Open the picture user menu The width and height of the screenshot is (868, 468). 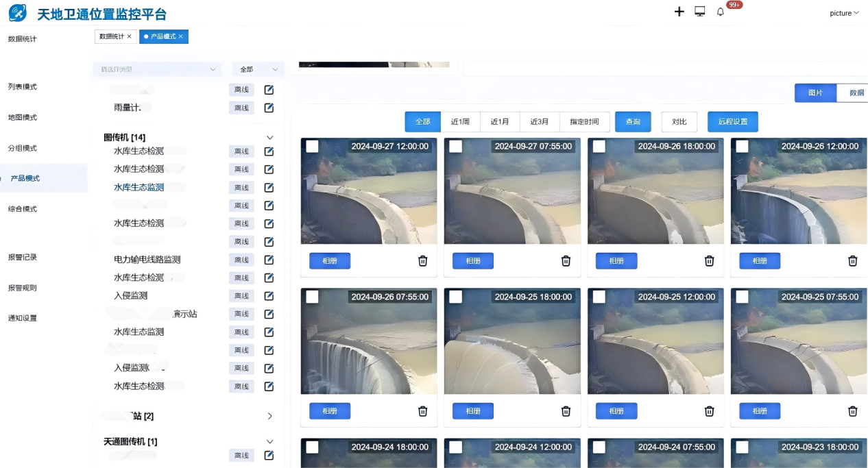844,13
